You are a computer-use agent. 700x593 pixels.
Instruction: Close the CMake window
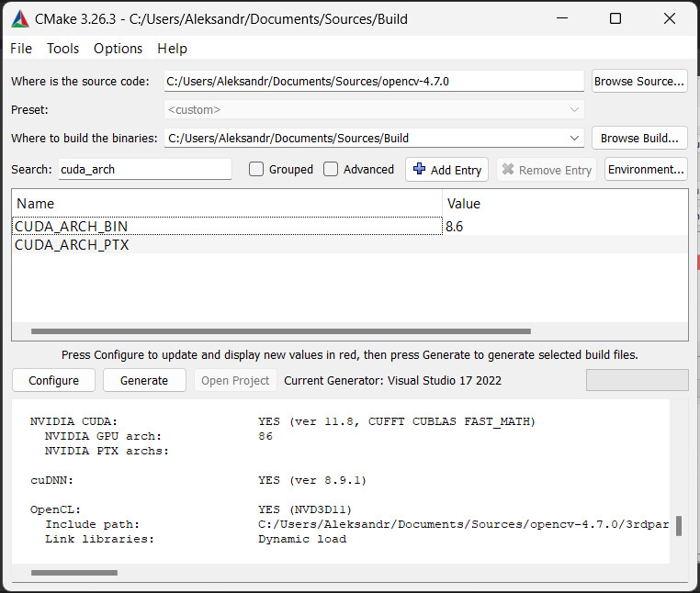click(669, 18)
